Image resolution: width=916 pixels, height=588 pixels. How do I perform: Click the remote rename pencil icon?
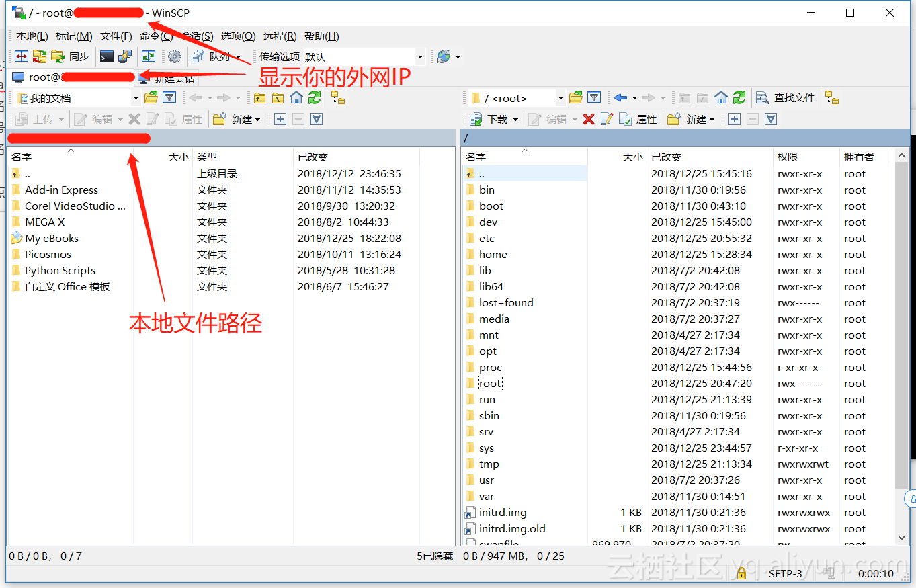click(607, 119)
